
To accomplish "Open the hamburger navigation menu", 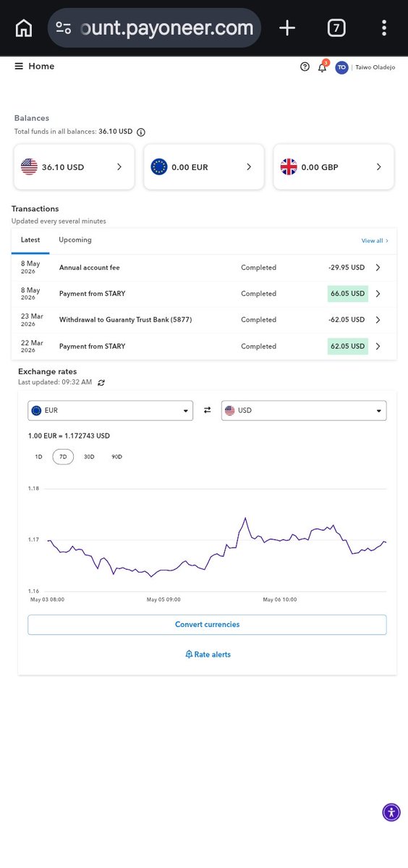I will tap(19, 67).
